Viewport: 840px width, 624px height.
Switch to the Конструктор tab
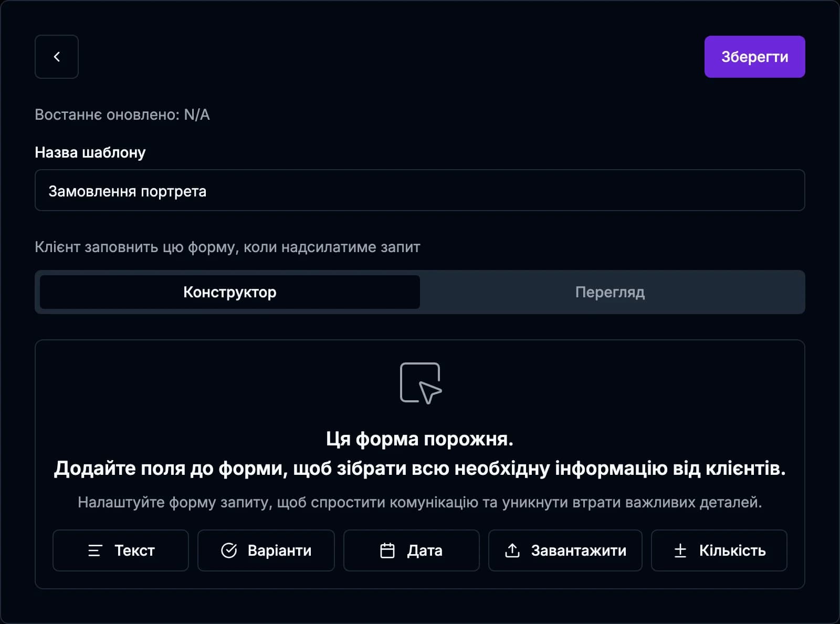click(x=230, y=292)
